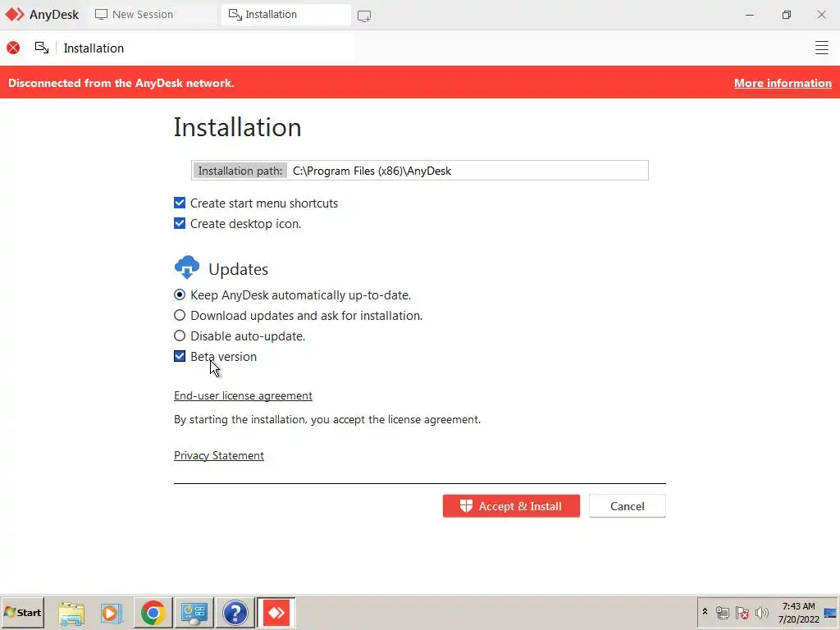The image size is (840, 630).
Task: Click 'By starting the installation' notice text
Action: (x=327, y=419)
